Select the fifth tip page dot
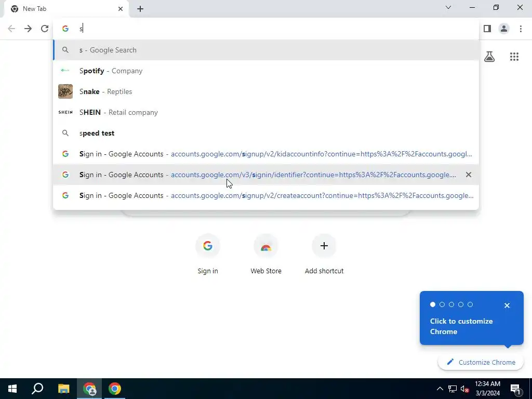The height and width of the screenshot is (399, 532). [470, 304]
